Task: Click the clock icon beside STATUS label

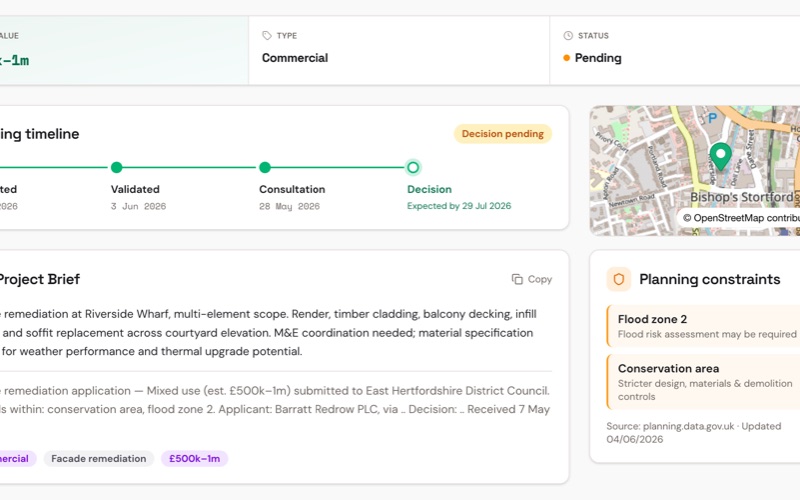Action: coord(568,35)
